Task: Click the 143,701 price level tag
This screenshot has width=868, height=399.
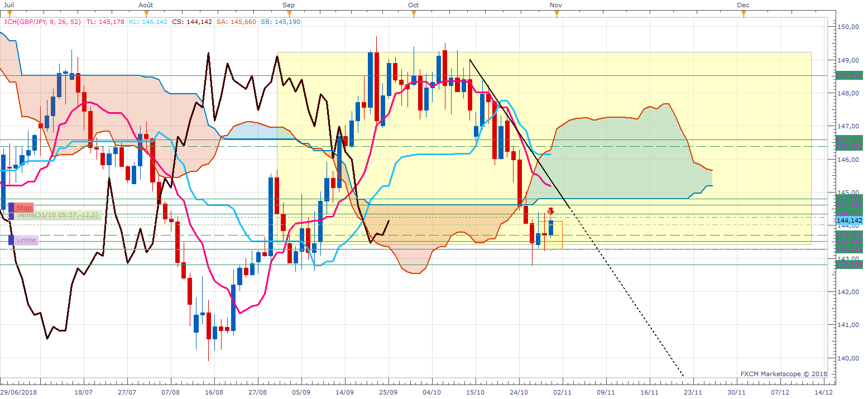Action: [x=848, y=235]
